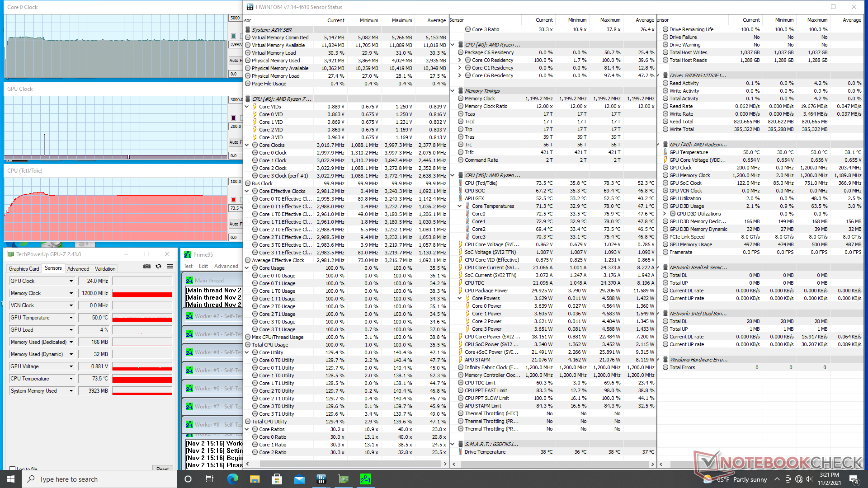Collapse the Core Utility group

tap(247, 352)
